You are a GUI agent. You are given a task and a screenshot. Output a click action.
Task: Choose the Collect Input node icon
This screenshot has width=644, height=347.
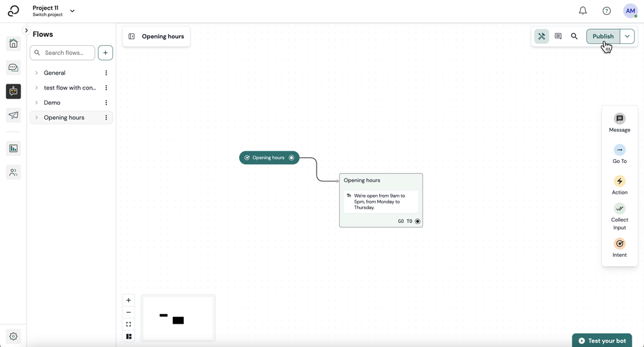coord(620,209)
